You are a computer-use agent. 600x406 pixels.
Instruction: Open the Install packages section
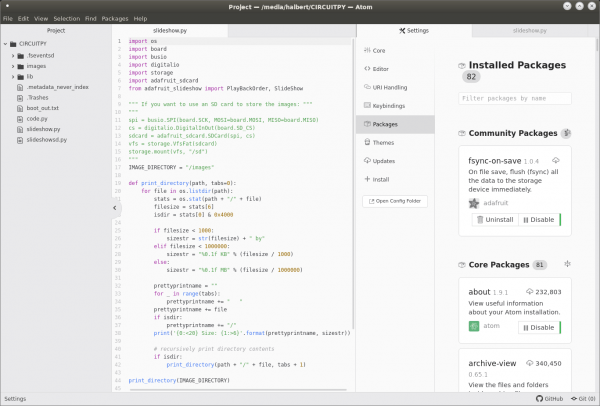tap(382, 180)
